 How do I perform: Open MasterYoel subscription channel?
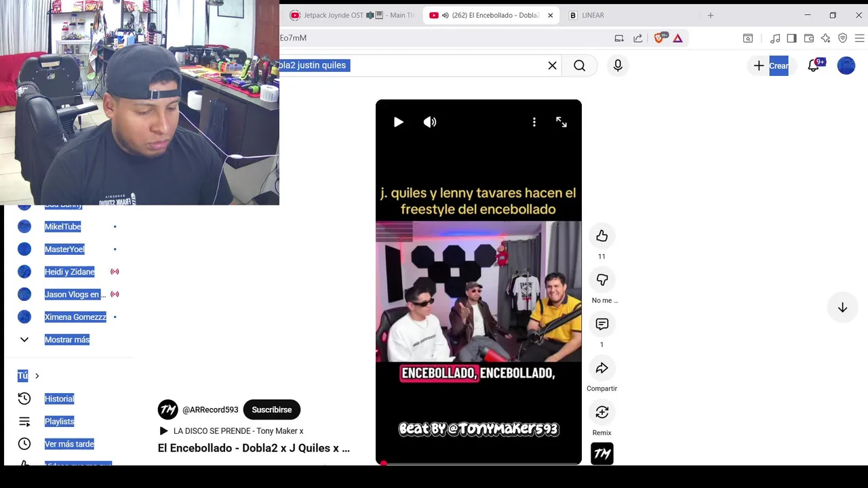coord(65,249)
